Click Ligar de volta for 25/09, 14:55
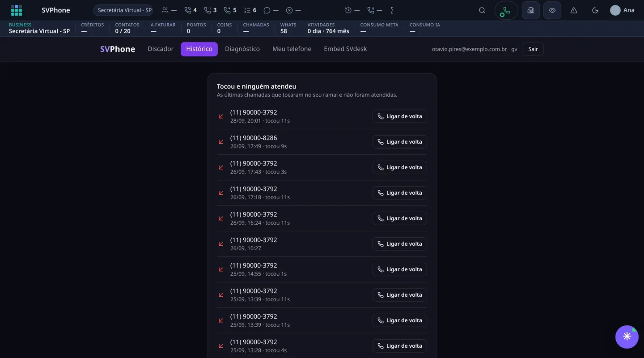644x358 pixels. click(400, 269)
